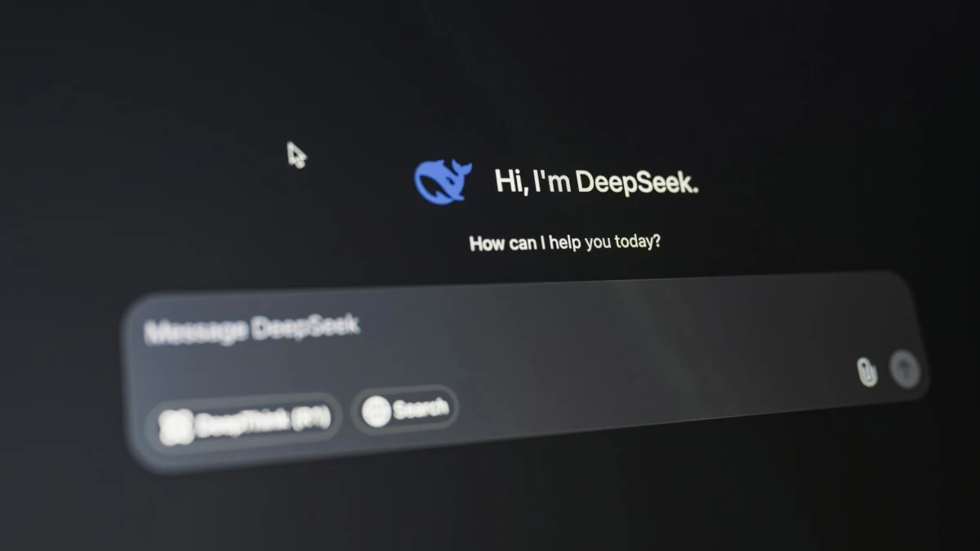Click the "Hi, I'm DeepSeek." heading

pos(597,181)
